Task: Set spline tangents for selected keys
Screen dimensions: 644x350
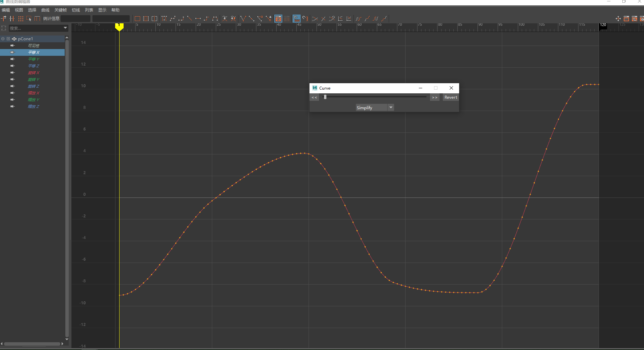Action: point(173,19)
